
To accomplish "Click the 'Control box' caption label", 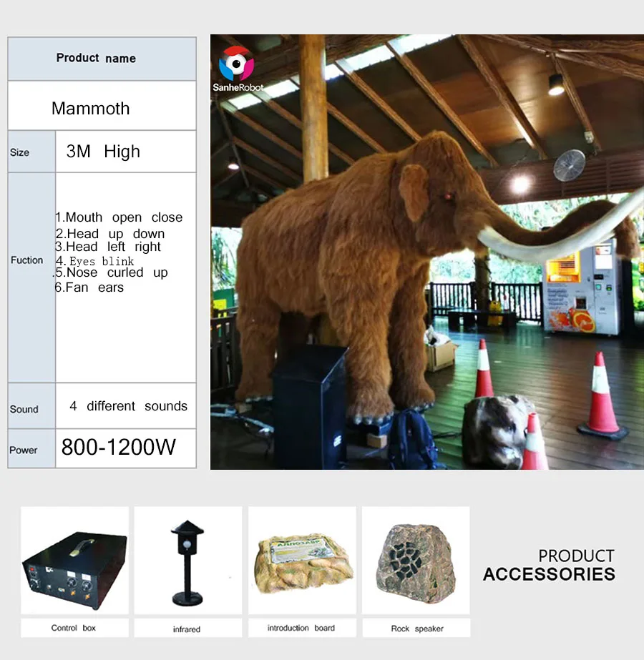I will point(73,628).
